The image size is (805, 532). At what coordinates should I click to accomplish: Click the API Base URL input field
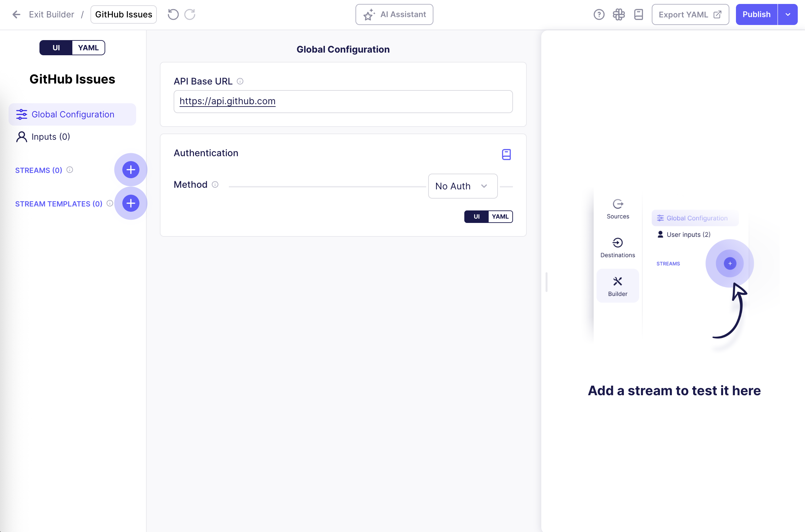tap(343, 102)
